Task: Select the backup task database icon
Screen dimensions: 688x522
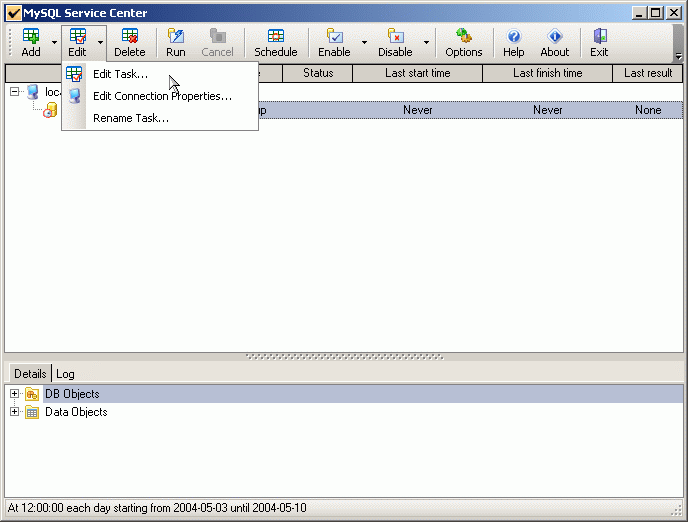Action: (50, 110)
